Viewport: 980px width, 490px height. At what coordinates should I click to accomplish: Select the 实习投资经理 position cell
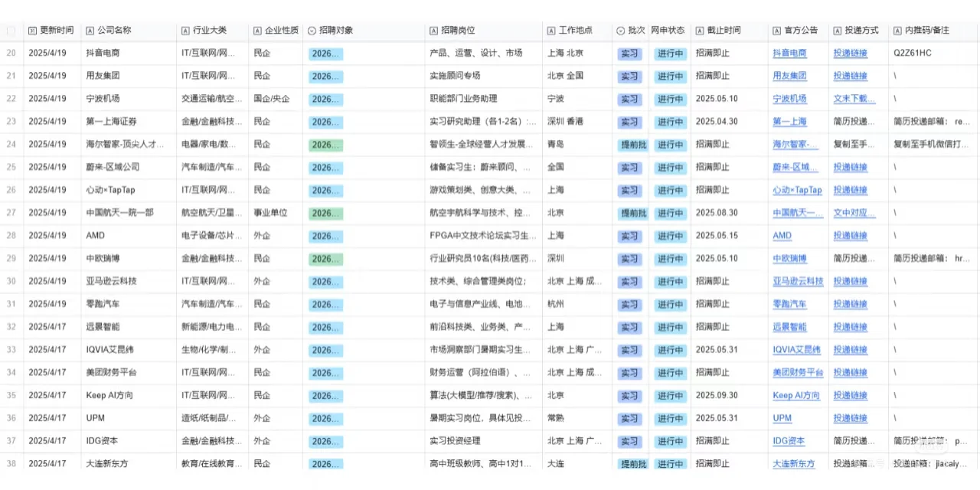click(484, 441)
